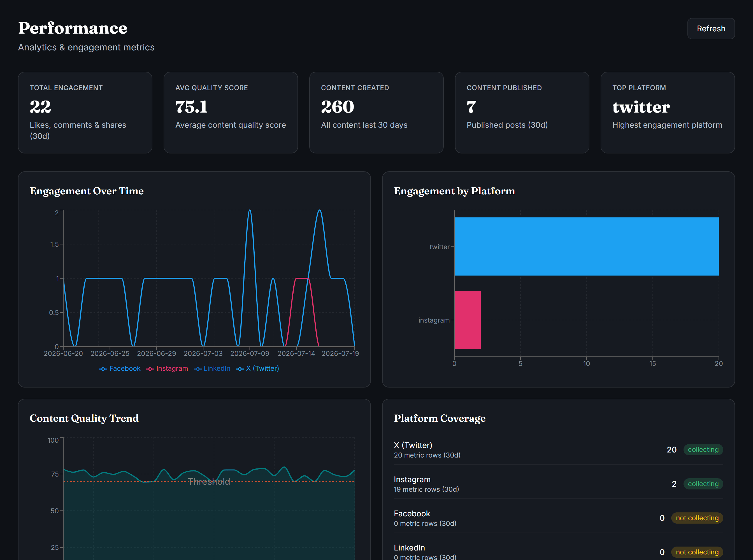Click the 'Highest engagement platform' caption
The width and height of the screenshot is (753, 560).
tap(667, 125)
